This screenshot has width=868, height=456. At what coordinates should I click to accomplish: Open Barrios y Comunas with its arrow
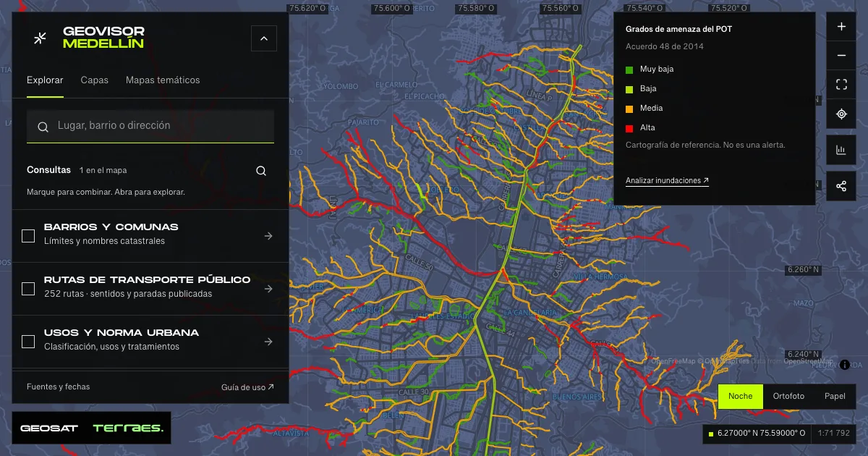click(268, 236)
